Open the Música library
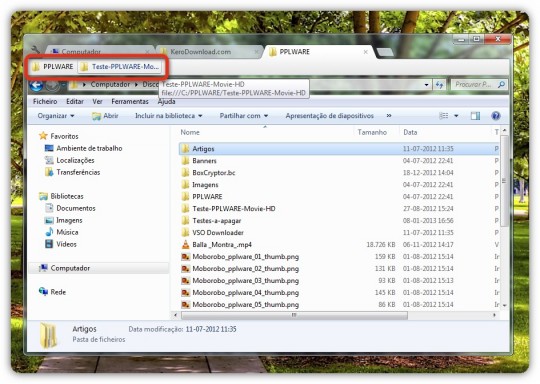The height and width of the screenshot is (384, 540). [67, 232]
